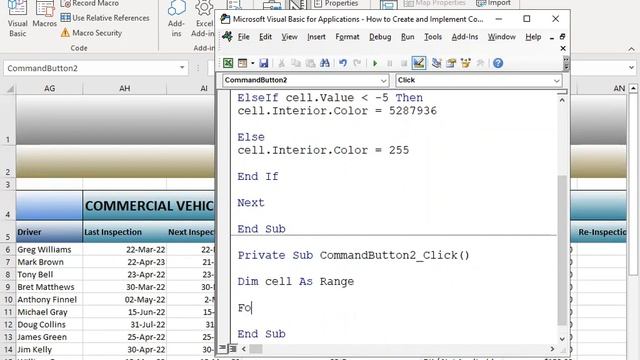
Task: Click the Toolbox icon in VBA toolbar
Action: click(x=480, y=63)
